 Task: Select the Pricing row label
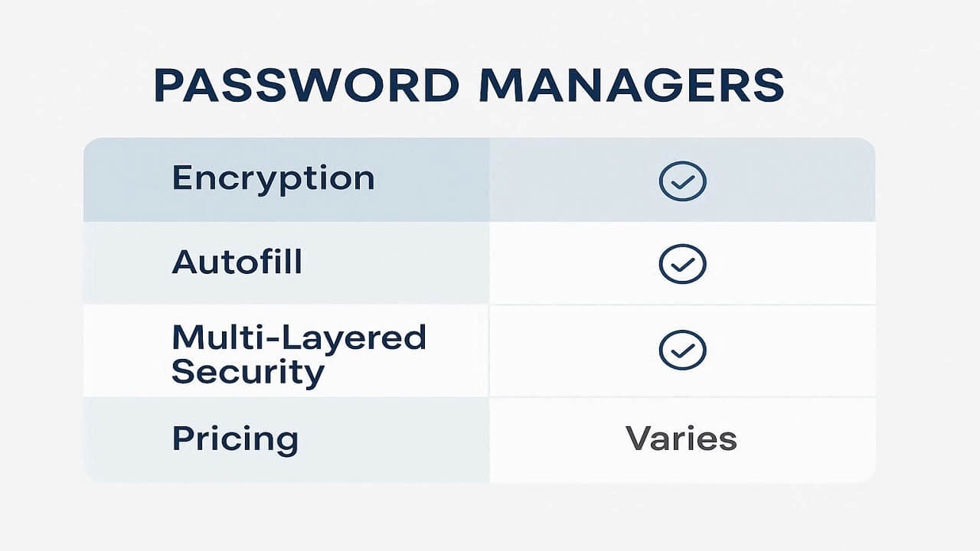pos(235,440)
